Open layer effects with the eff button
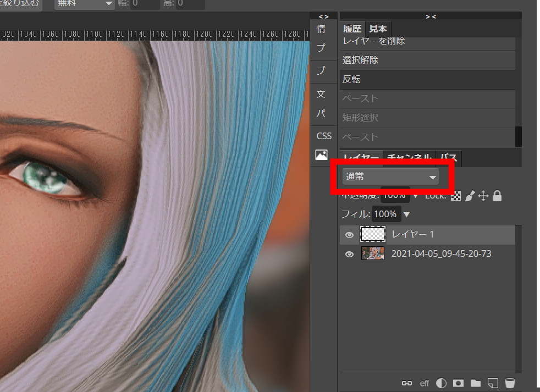This screenshot has width=540, height=392. click(425, 383)
